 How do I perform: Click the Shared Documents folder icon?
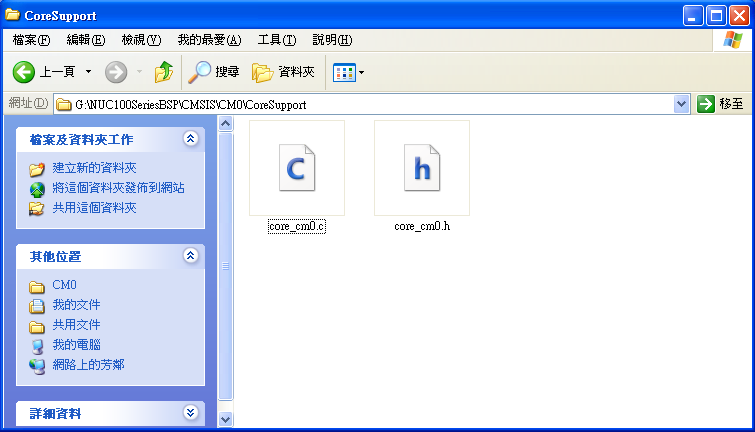click(x=37, y=327)
